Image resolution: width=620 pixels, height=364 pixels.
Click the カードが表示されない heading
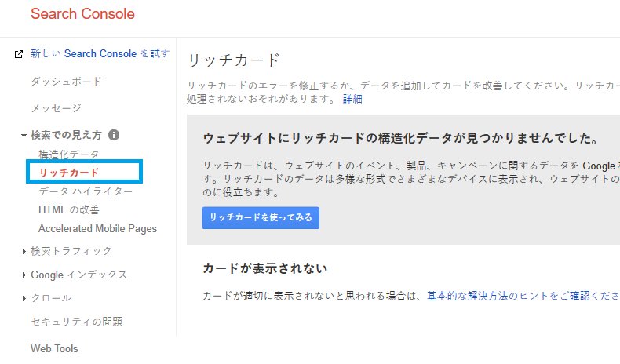(265, 269)
